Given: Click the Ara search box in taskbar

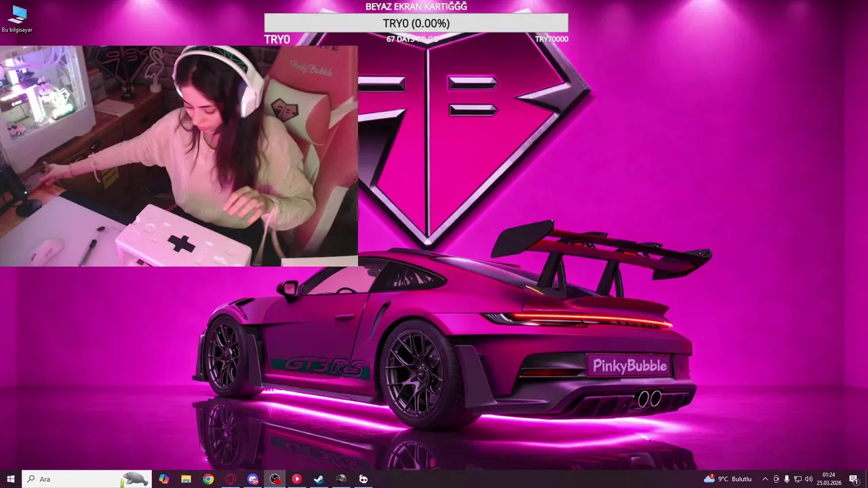Looking at the screenshot, I should coord(87,479).
